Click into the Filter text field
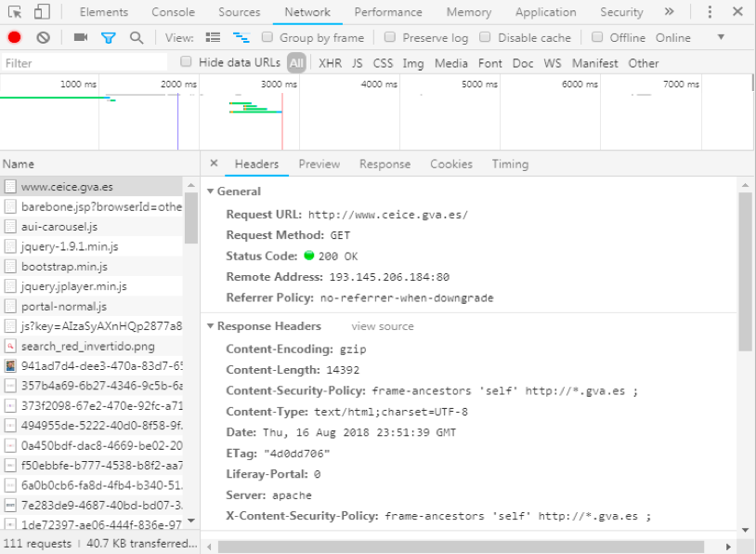The image size is (756, 554). click(x=84, y=62)
